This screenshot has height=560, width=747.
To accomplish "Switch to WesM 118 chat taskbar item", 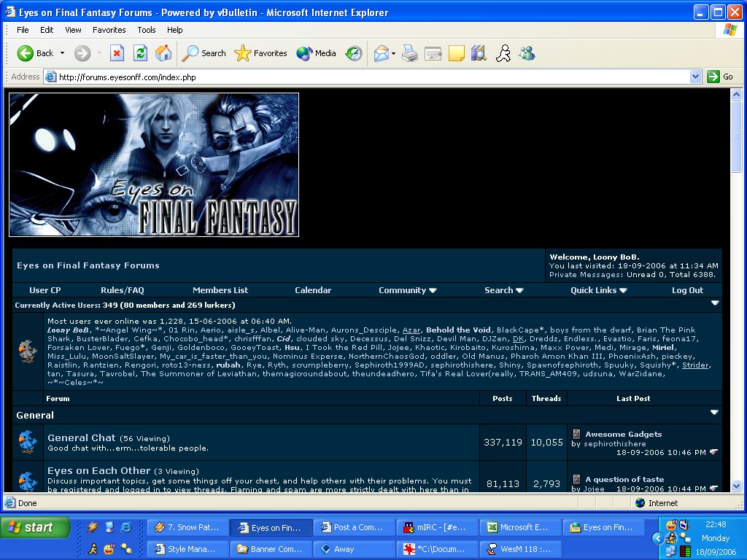I will coord(521,549).
